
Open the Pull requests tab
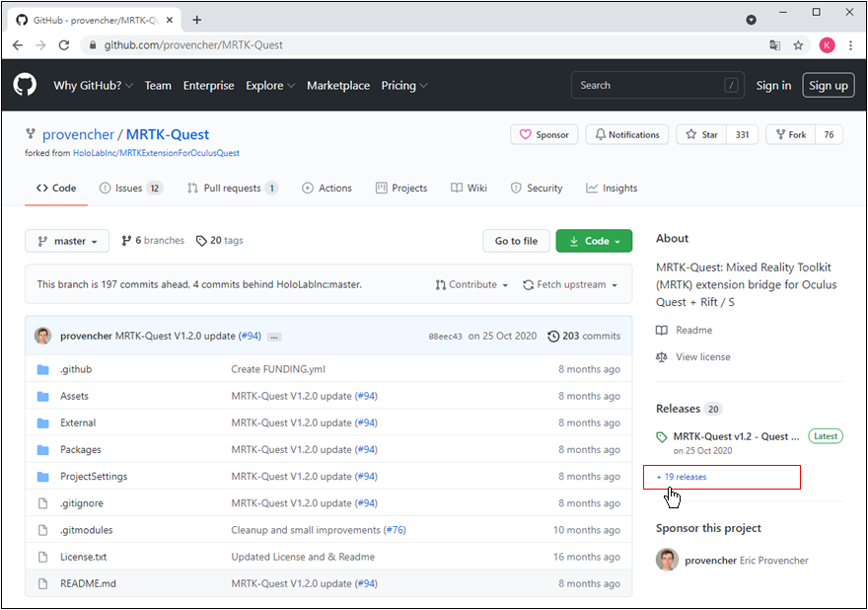(233, 188)
